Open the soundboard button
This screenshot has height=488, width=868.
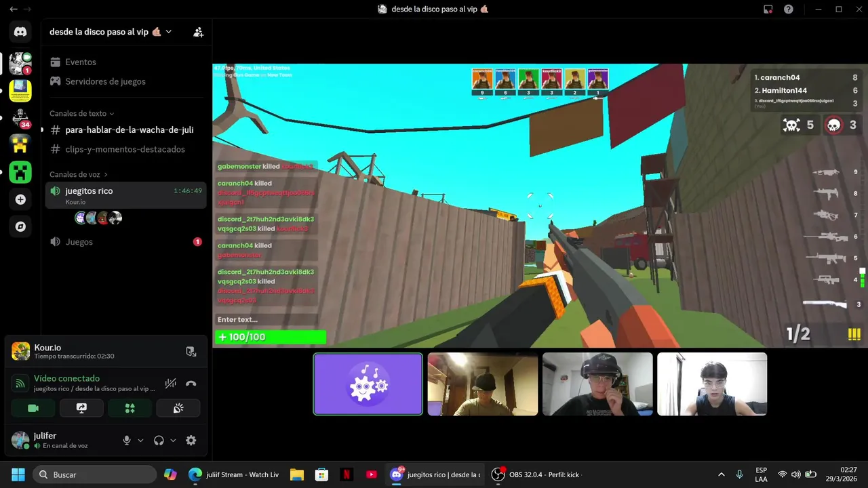[x=178, y=408]
